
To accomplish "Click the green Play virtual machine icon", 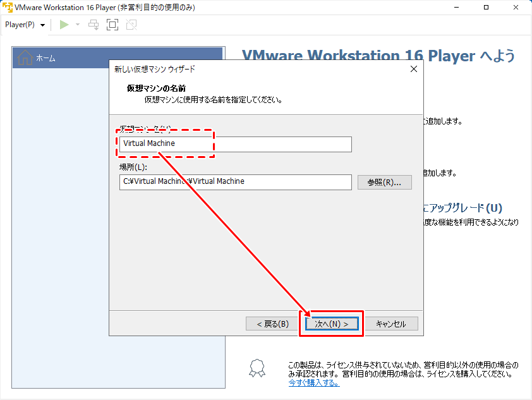I will click(63, 25).
